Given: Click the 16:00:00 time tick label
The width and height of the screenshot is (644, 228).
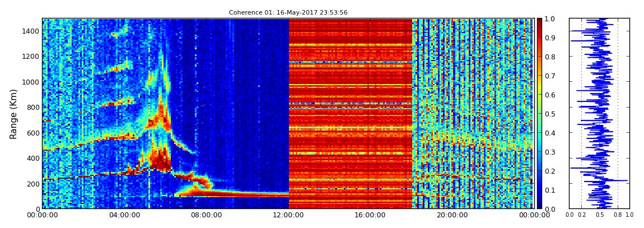Looking at the screenshot, I should 370,214.
